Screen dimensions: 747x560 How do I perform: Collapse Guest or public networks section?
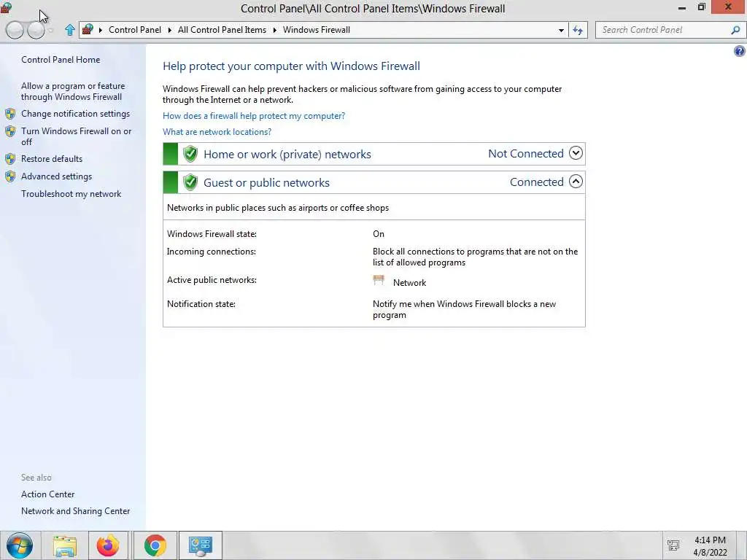pyautogui.click(x=576, y=182)
